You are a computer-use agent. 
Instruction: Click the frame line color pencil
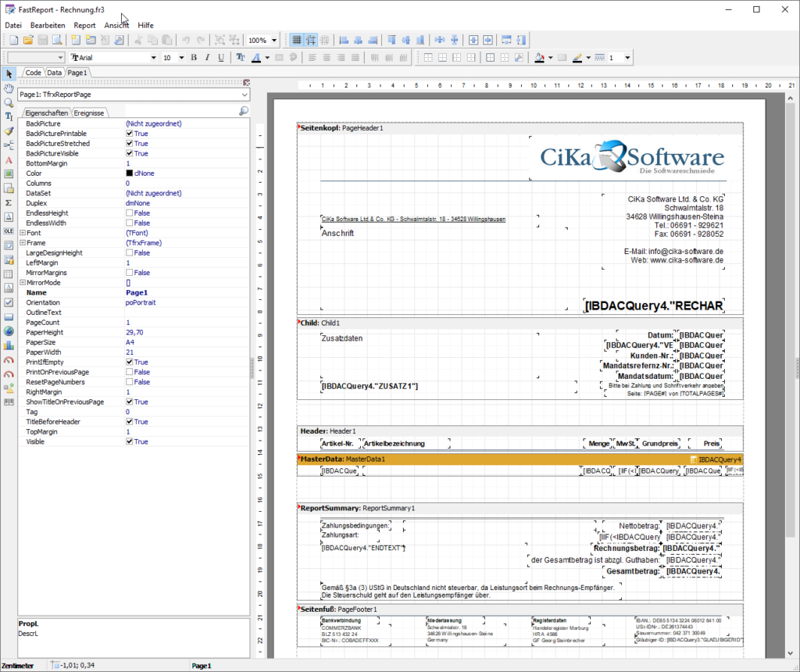click(x=577, y=58)
